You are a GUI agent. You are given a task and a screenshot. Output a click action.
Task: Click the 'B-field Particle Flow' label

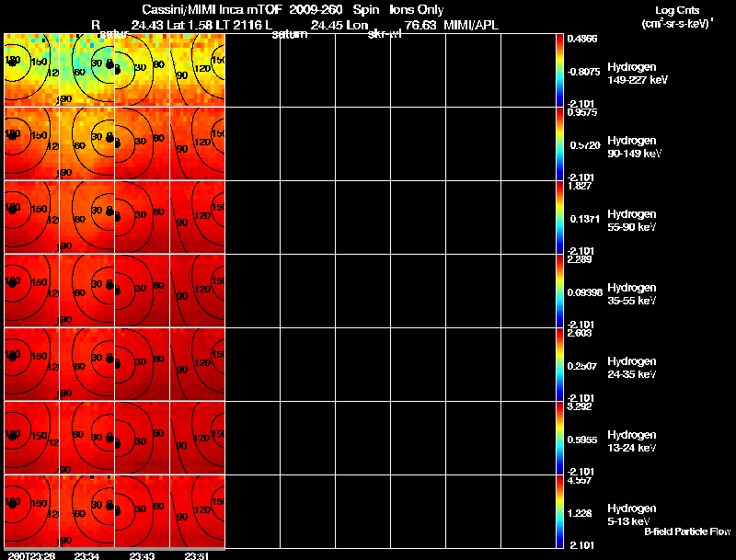[687, 531]
